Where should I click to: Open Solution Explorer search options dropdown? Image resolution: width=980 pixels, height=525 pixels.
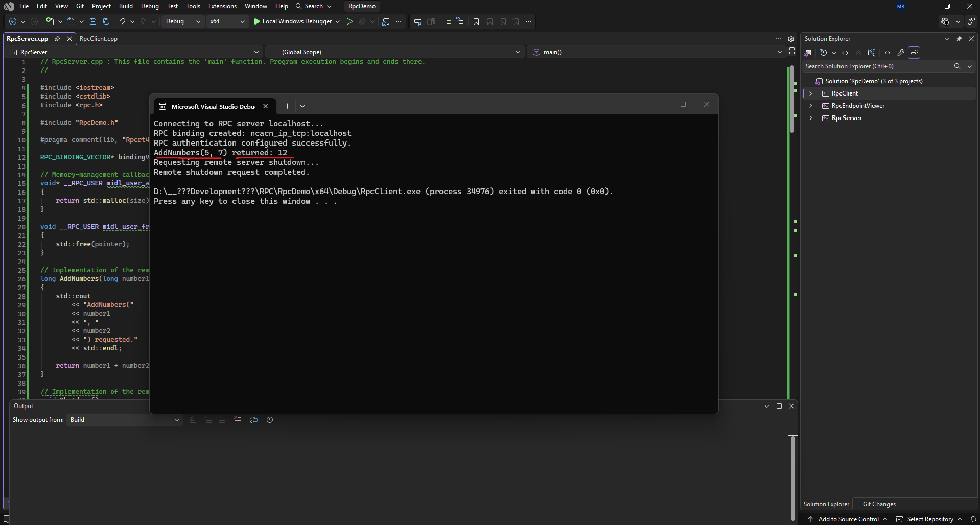[x=969, y=66]
